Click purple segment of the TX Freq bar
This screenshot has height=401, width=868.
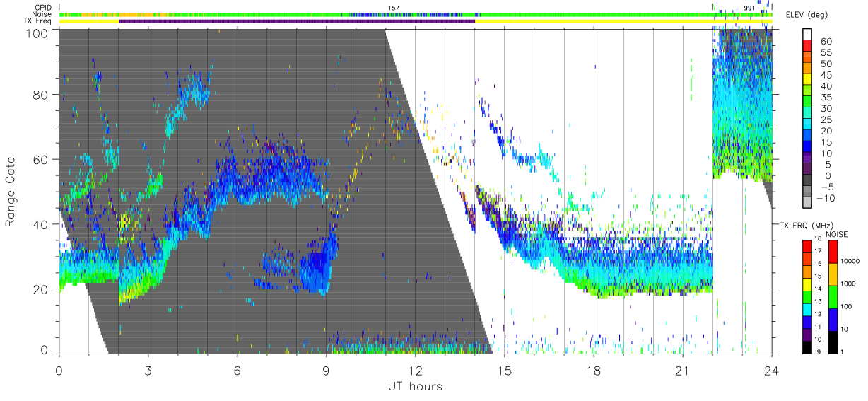click(297, 21)
